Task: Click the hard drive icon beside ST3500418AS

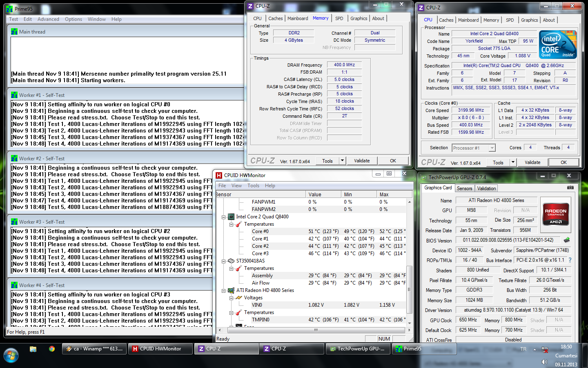Action: click(231, 261)
